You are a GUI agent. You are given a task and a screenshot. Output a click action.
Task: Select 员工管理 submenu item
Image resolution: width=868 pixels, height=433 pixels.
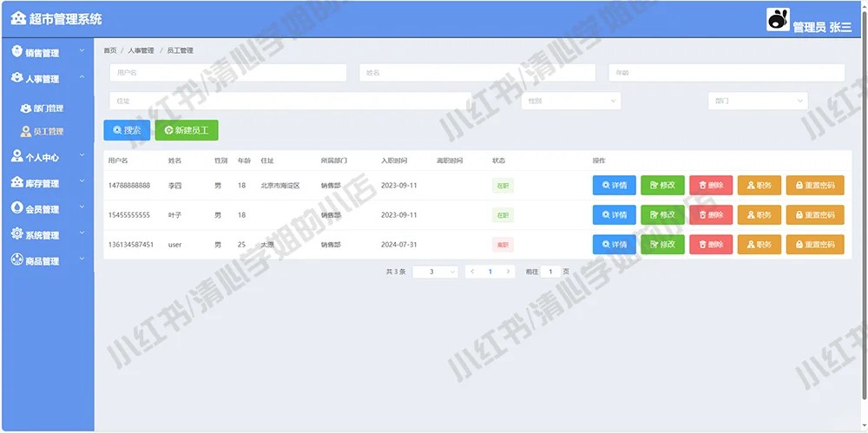[x=48, y=132]
